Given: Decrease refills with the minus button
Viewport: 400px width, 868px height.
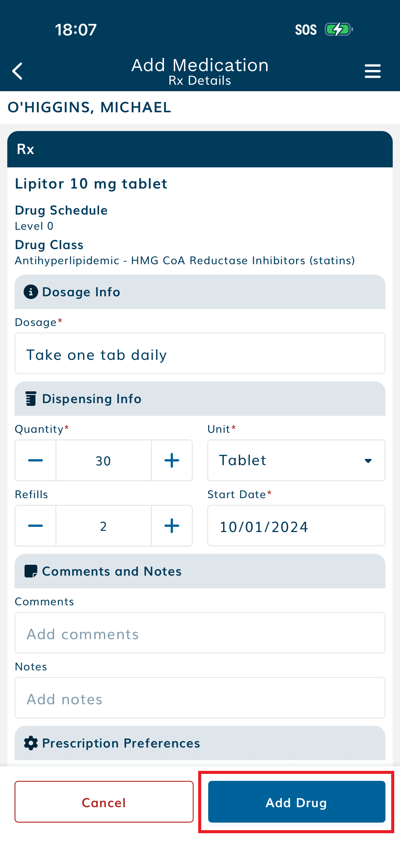Looking at the screenshot, I should click(x=35, y=526).
